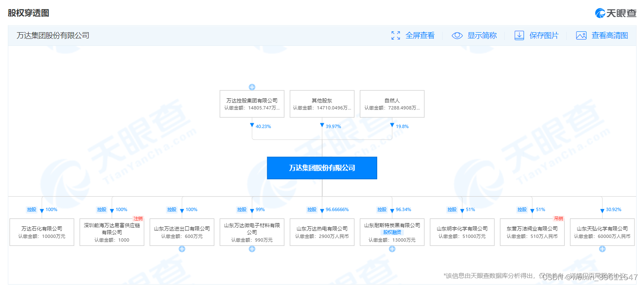Expand hidden shareholders via the top plus control
The height and width of the screenshot is (285, 644).
coord(252,87)
